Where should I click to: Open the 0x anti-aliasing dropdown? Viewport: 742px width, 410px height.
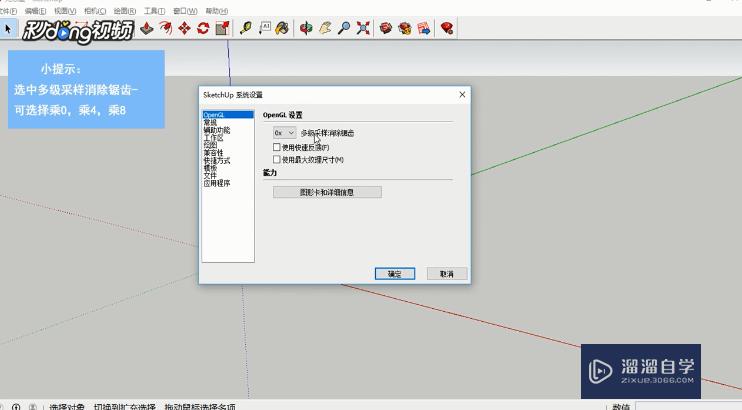[284, 133]
